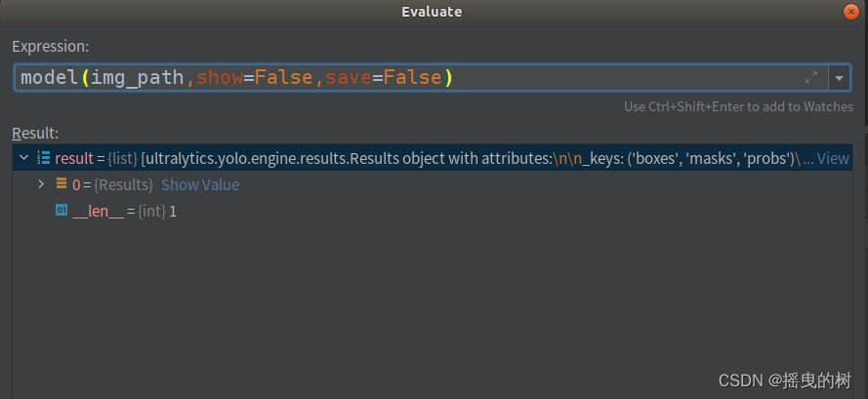Click the Ctrl+Shift+Enter add to Watches hint

(738, 106)
